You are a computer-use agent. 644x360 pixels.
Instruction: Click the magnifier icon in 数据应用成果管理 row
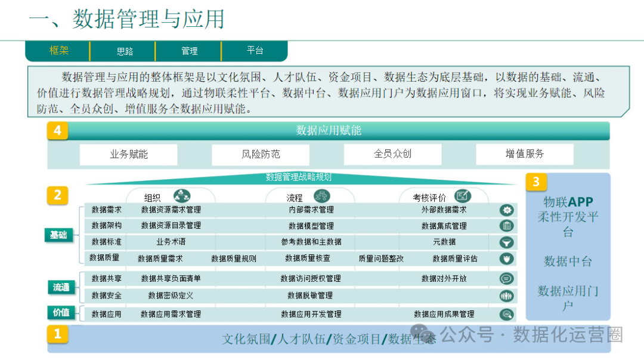click(507, 315)
